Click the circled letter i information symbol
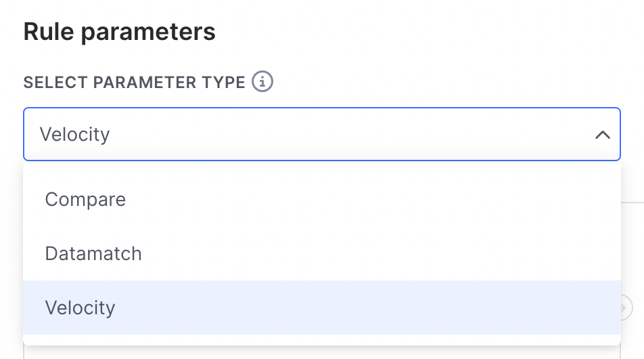The width and height of the screenshot is (644, 359). pyautogui.click(x=262, y=81)
